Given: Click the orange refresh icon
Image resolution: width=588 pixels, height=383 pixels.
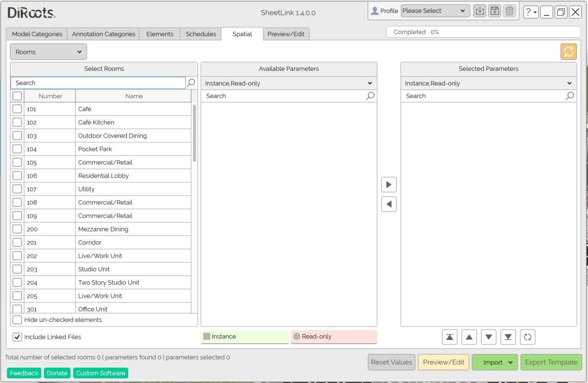Looking at the screenshot, I should point(569,52).
